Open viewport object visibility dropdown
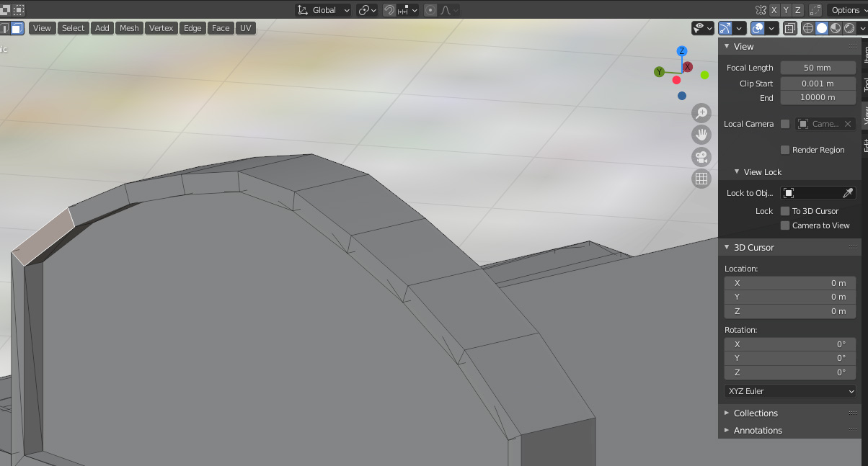 (703, 28)
